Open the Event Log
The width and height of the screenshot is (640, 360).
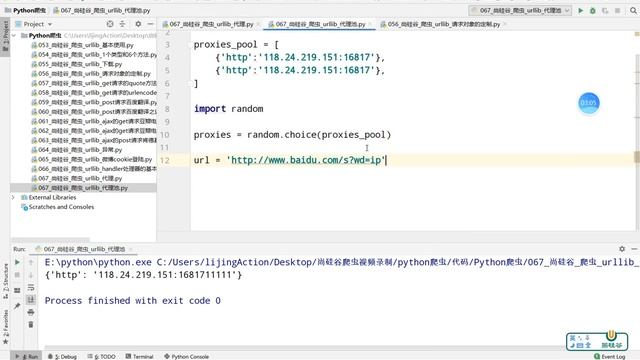[609, 356]
